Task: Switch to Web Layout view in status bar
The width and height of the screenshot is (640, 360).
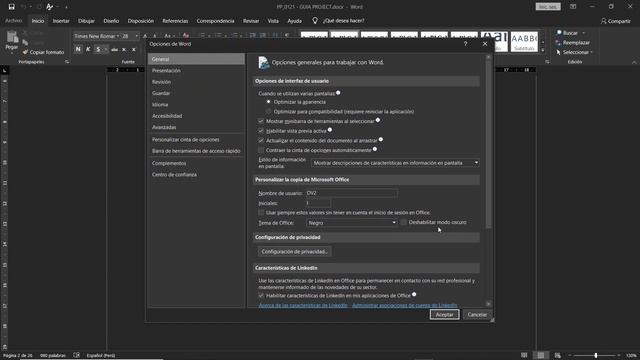Action: coord(558,356)
